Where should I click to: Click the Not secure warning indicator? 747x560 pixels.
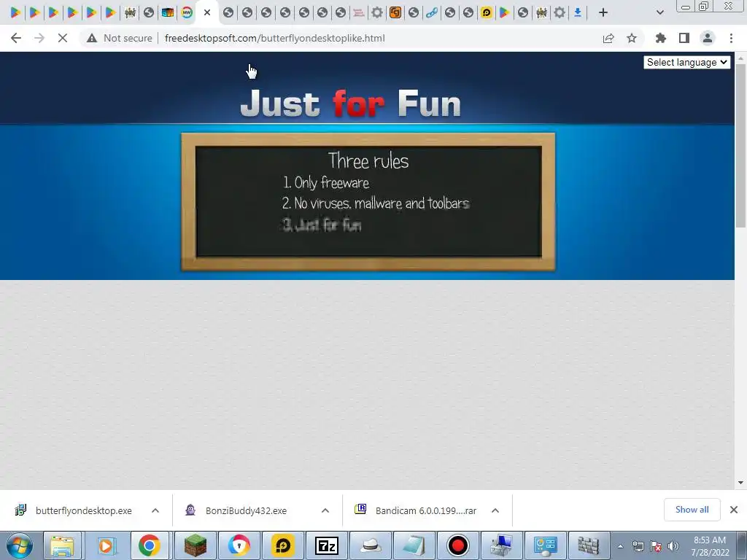(120, 38)
